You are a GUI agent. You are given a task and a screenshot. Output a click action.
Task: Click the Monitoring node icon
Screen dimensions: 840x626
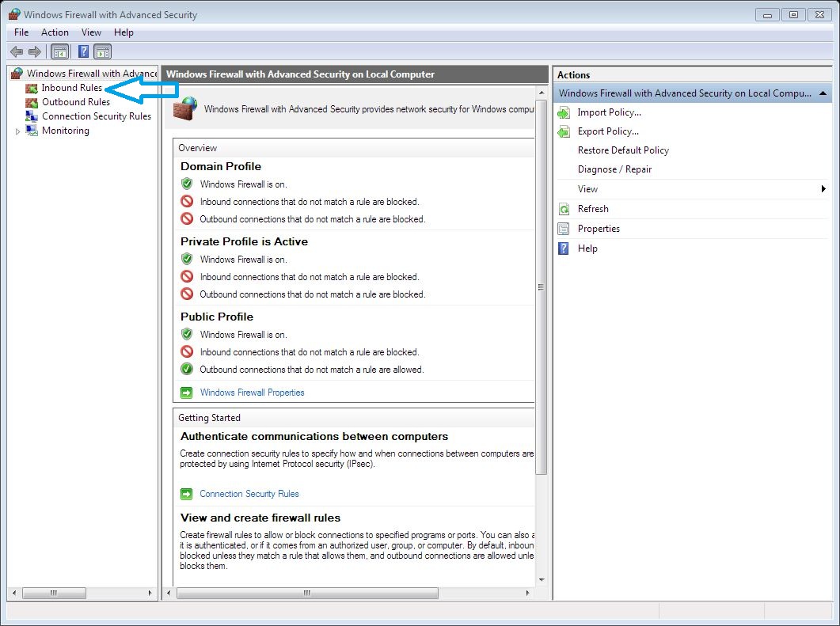click(x=32, y=130)
